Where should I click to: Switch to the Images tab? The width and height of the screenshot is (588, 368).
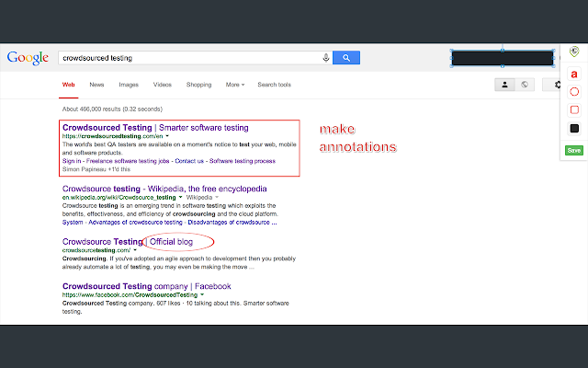[x=129, y=85]
